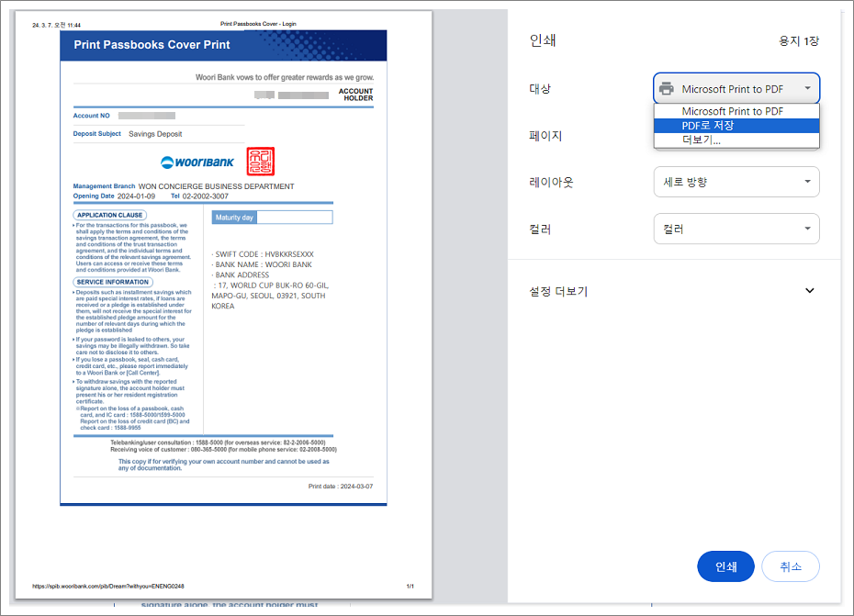Click the 취소 cancel button
Image resolution: width=854 pixels, height=616 pixels.
(791, 566)
